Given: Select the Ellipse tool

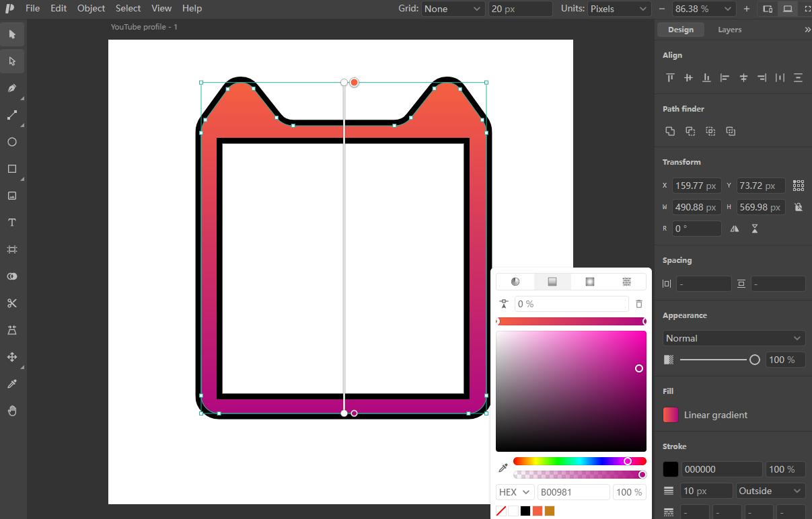Looking at the screenshot, I should point(12,142).
